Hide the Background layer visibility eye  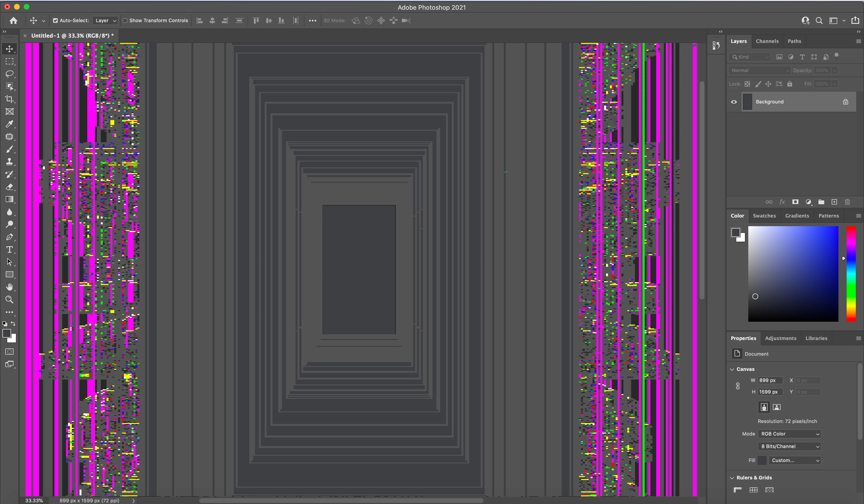click(734, 102)
